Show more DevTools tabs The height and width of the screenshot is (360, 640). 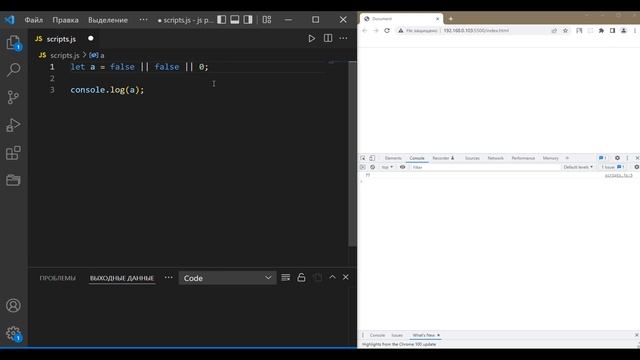click(x=567, y=158)
